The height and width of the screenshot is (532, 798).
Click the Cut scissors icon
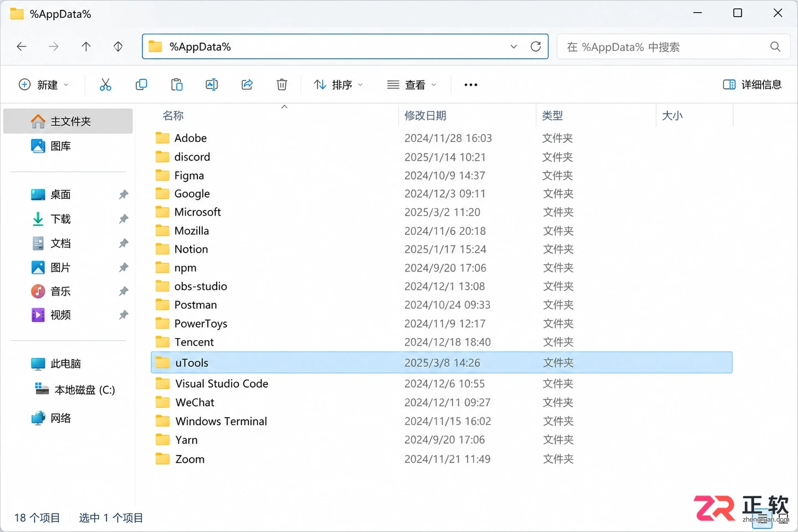click(x=105, y=85)
